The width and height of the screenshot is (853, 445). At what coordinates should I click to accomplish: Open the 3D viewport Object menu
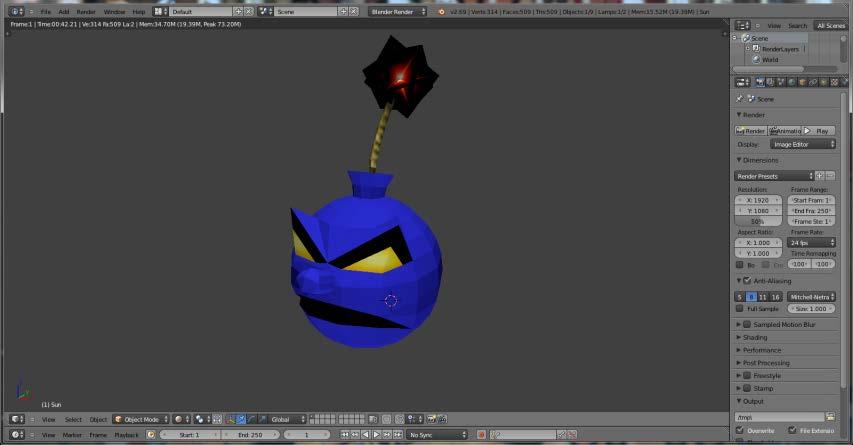point(98,419)
